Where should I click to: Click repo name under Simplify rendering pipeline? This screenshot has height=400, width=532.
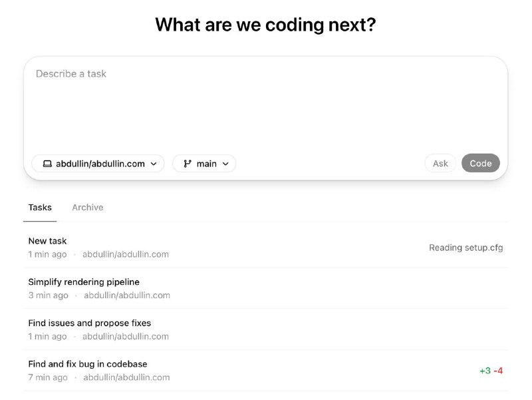[x=127, y=296]
